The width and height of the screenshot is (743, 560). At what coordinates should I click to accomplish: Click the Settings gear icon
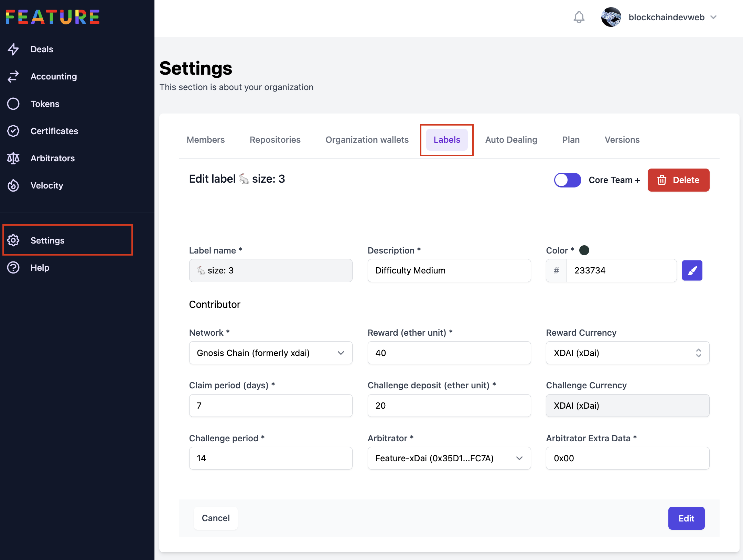pos(13,240)
